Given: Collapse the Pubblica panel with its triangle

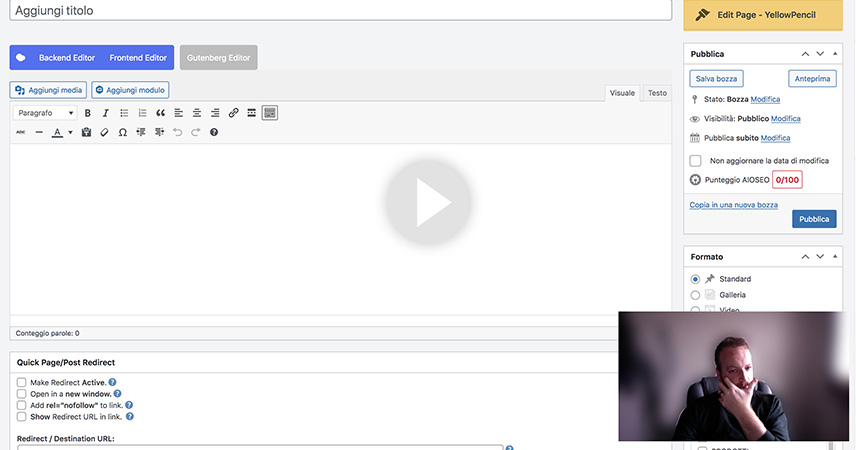Looking at the screenshot, I should pos(837,53).
